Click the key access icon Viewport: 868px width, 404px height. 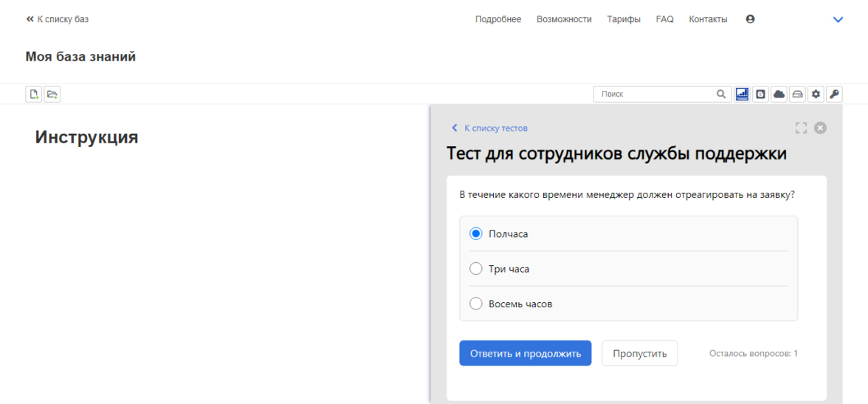click(x=834, y=94)
